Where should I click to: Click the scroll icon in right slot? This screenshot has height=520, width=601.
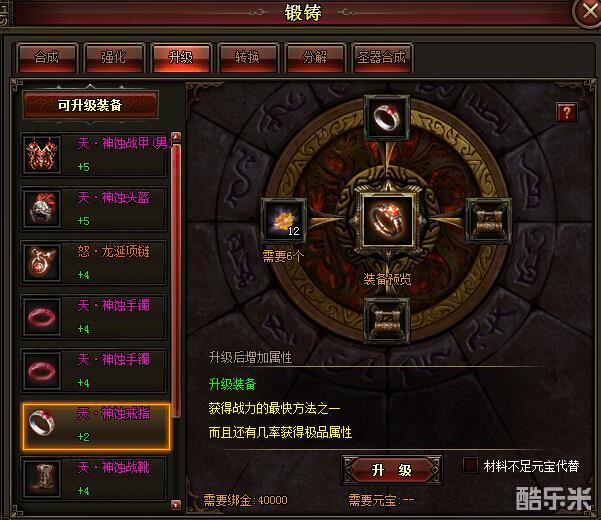(x=488, y=221)
